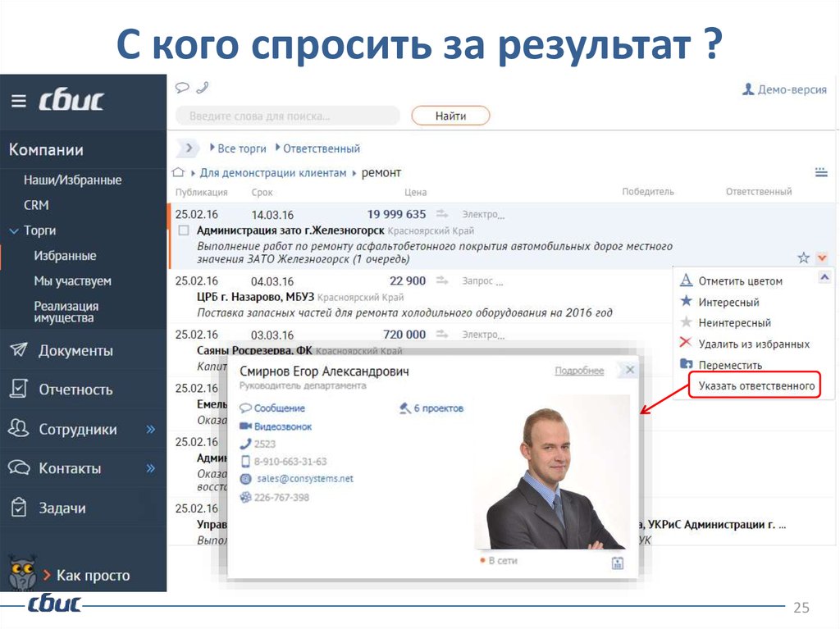The image size is (840, 629).
Task: Click the owl mascot icon at sidebar bottom
Action: click(x=22, y=572)
